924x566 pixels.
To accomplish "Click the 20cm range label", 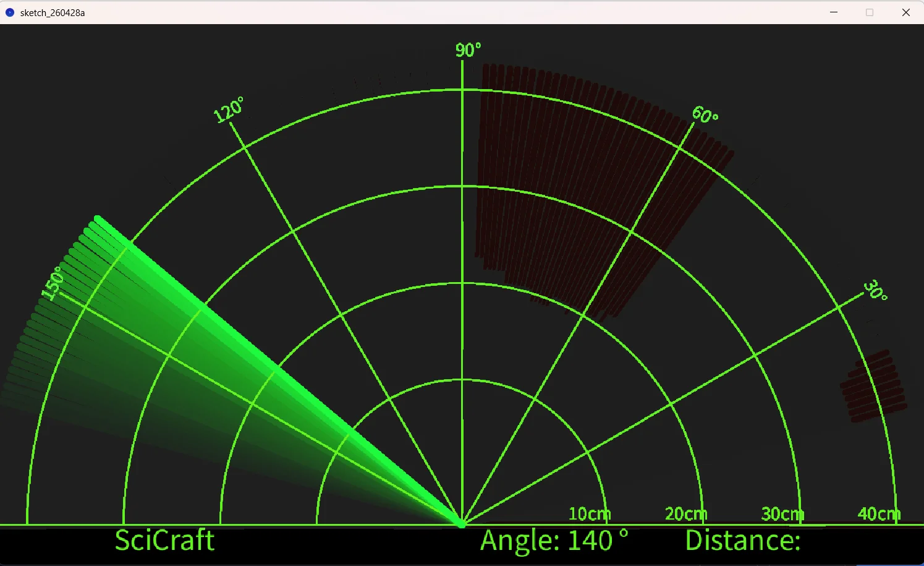I will (685, 514).
